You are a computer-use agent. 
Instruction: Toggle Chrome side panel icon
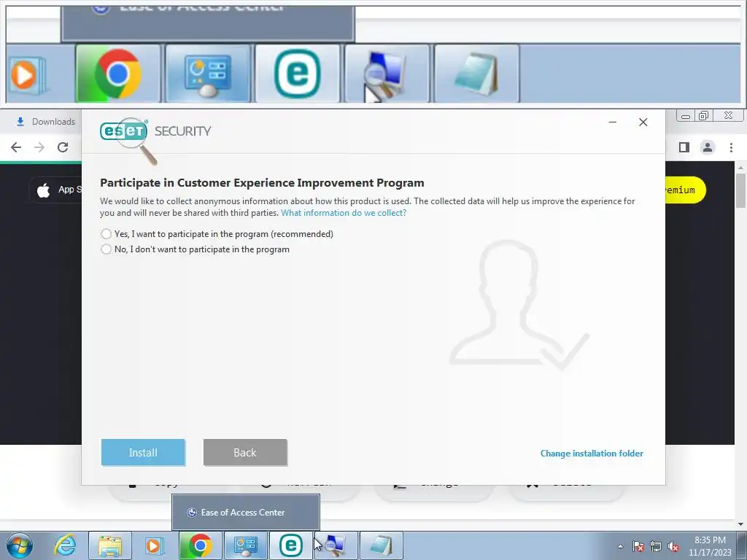coord(684,147)
